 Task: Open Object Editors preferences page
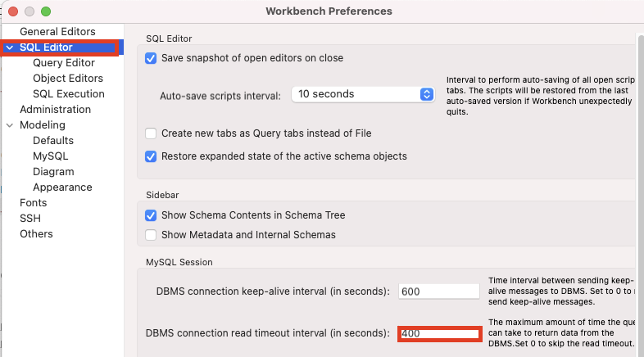(68, 79)
